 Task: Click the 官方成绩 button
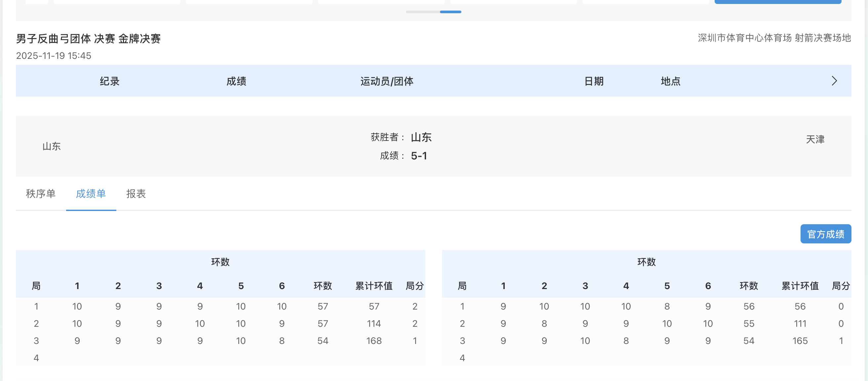[x=826, y=233]
